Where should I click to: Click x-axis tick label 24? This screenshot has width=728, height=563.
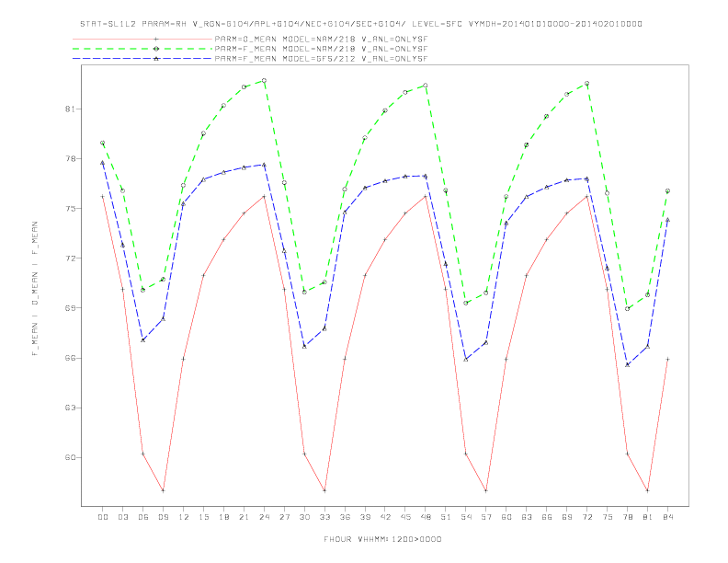point(264,517)
